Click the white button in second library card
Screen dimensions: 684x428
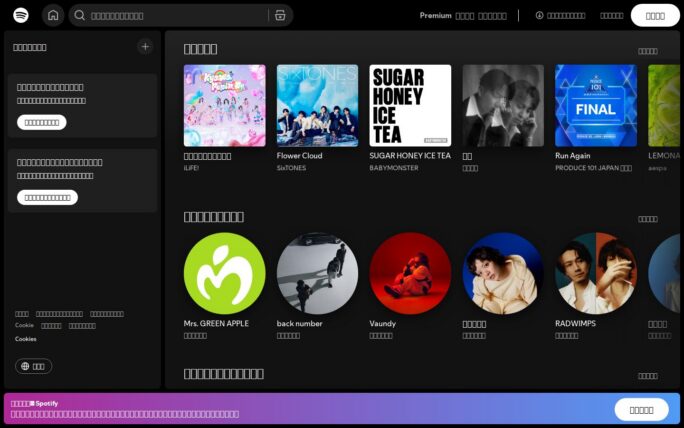coord(48,198)
